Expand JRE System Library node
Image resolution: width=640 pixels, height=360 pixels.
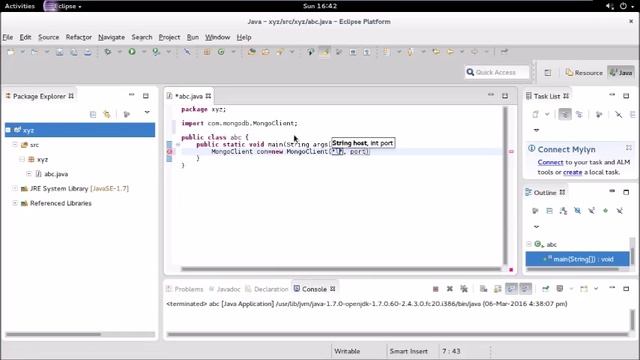pyautogui.click(x=15, y=188)
